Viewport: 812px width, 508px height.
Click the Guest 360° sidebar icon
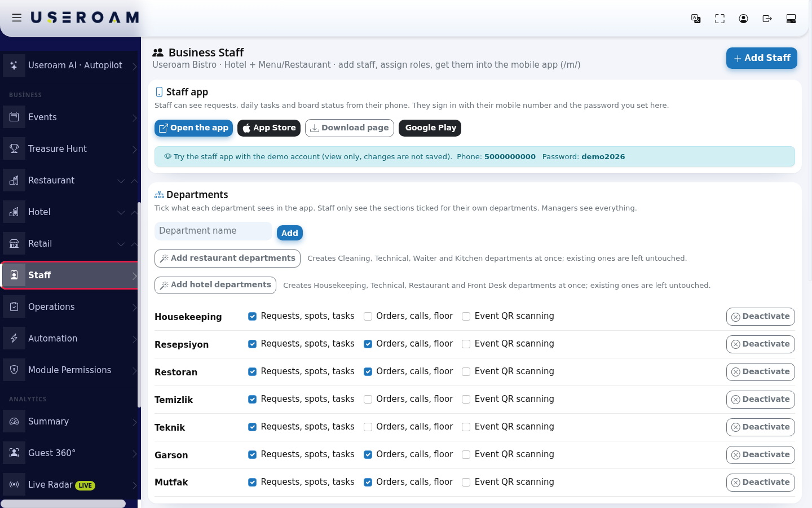(x=14, y=453)
